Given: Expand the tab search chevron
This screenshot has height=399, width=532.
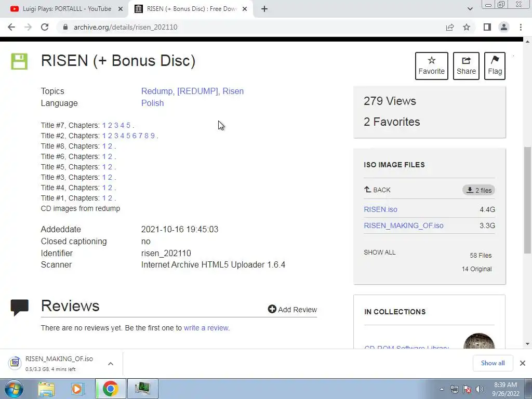Looking at the screenshot, I should pyautogui.click(x=470, y=9).
